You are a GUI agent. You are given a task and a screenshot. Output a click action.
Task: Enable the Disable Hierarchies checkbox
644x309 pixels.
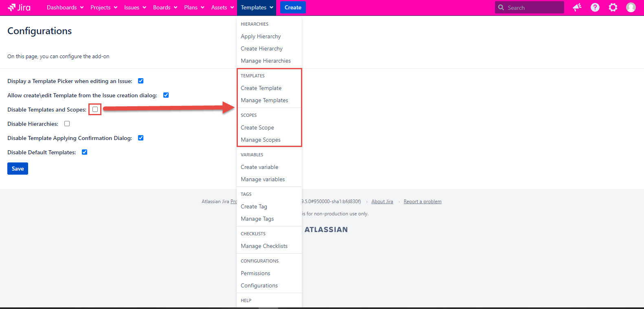click(67, 124)
